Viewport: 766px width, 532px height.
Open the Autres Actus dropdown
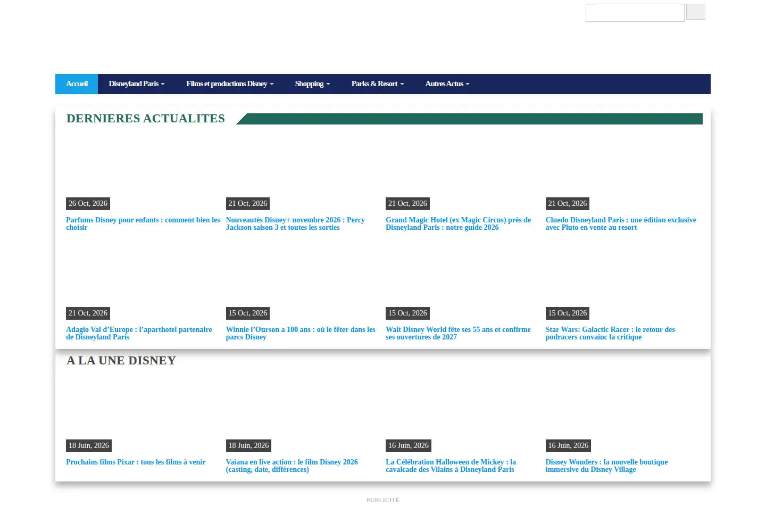click(x=447, y=84)
